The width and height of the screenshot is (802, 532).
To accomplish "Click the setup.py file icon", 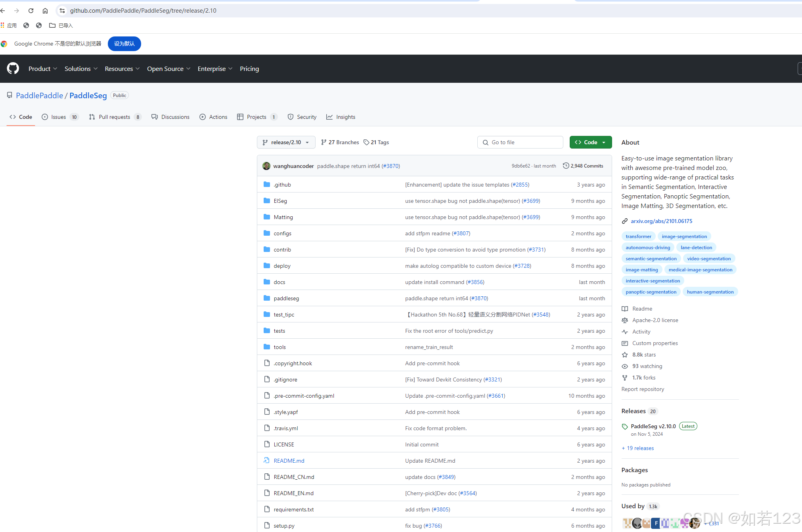I will [267, 526].
